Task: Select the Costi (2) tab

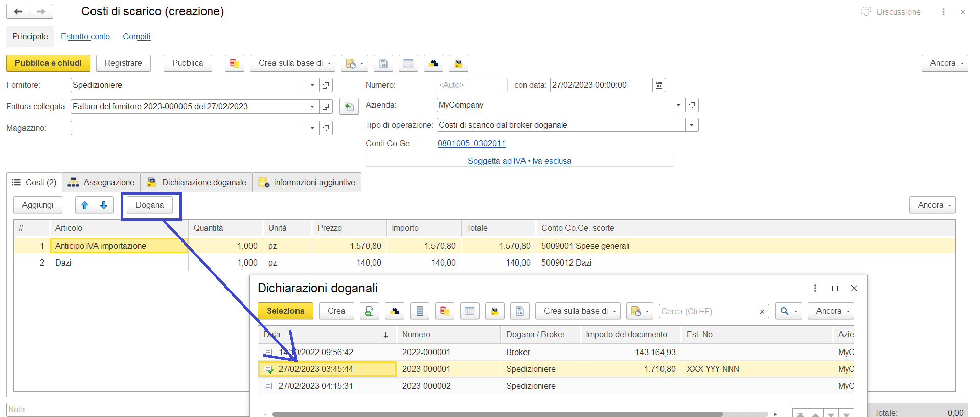Action: [x=34, y=183]
